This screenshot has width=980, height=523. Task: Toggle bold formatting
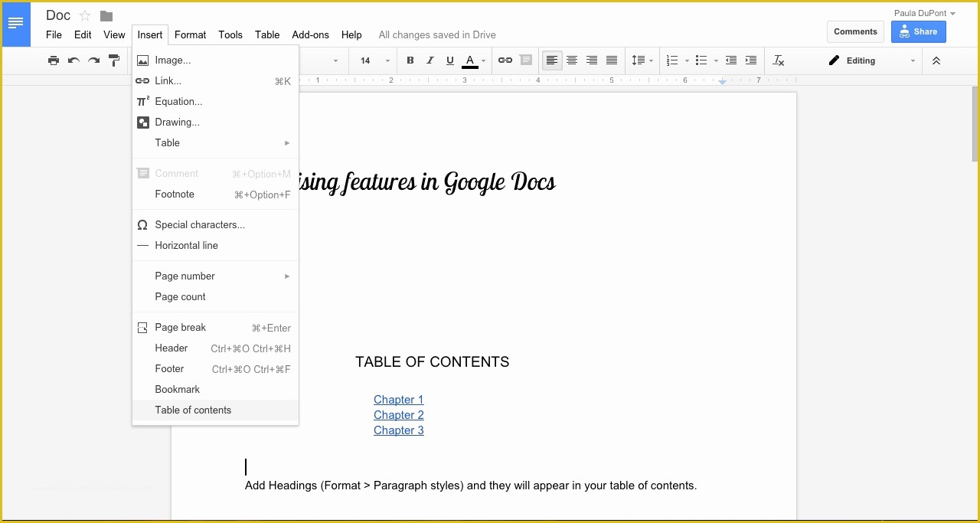coord(410,60)
